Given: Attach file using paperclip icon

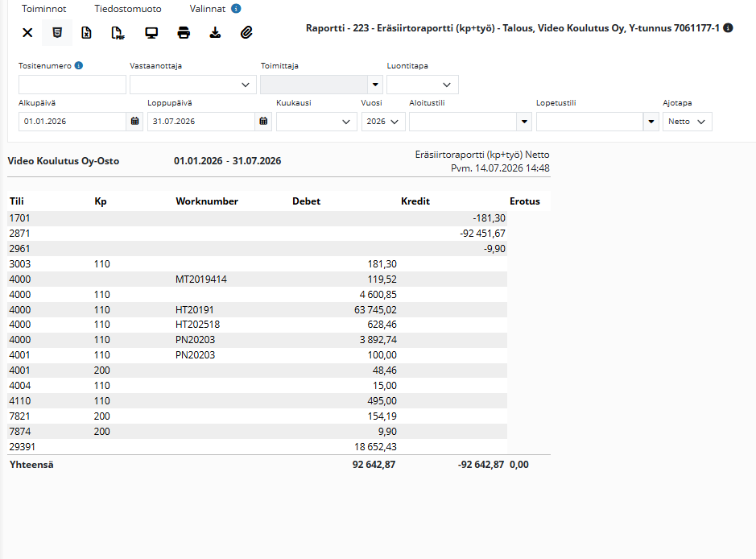Looking at the screenshot, I should point(246,33).
